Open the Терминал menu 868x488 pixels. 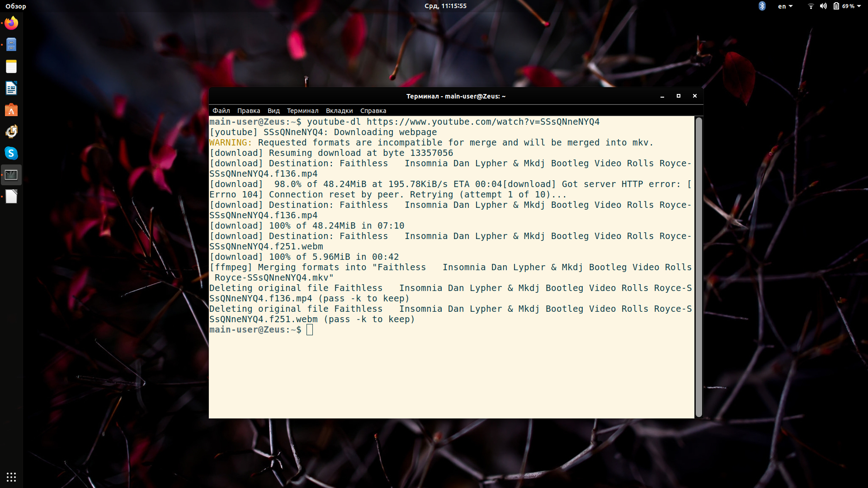pyautogui.click(x=302, y=111)
